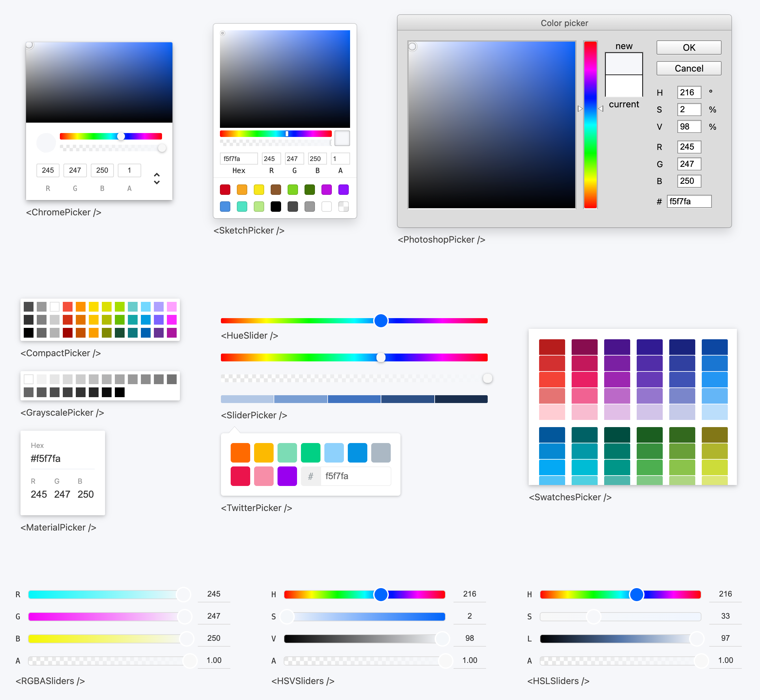Select the red swatch in SketchPicker presets
The image size is (760, 700).
(225, 189)
